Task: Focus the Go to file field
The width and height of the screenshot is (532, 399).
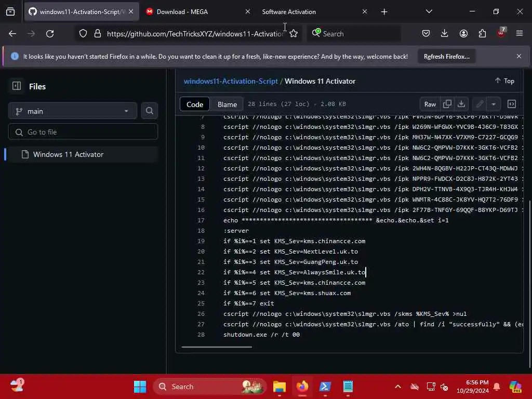Action: [83, 131]
